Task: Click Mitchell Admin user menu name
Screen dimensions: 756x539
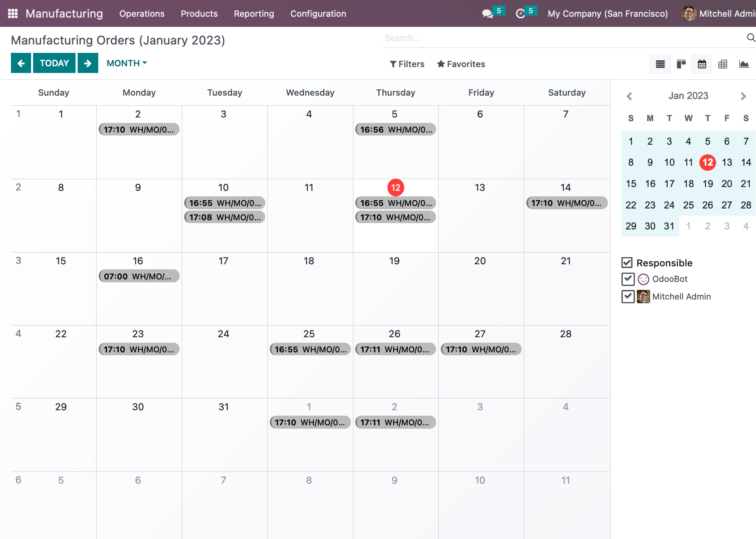Action: [727, 14]
